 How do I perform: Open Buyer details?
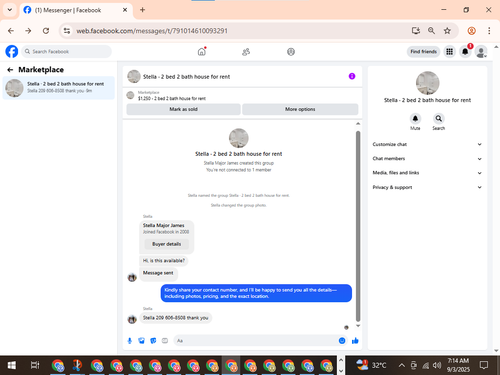pos(166,244)
